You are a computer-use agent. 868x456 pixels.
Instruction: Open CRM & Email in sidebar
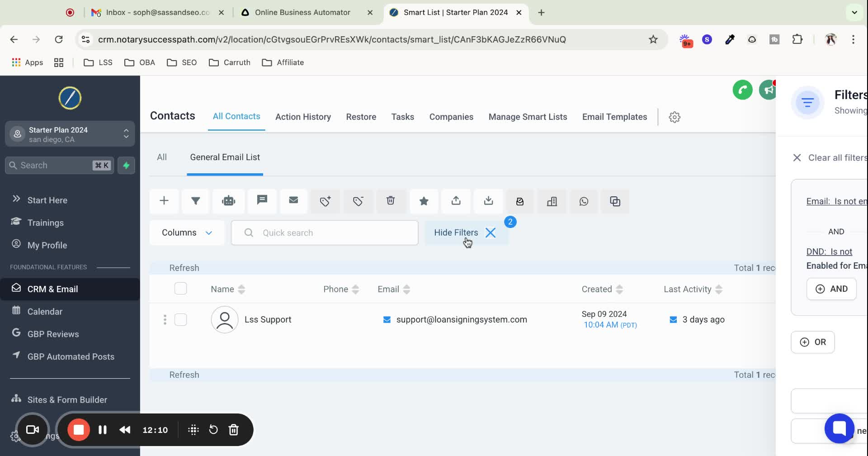tap(70, 289)
